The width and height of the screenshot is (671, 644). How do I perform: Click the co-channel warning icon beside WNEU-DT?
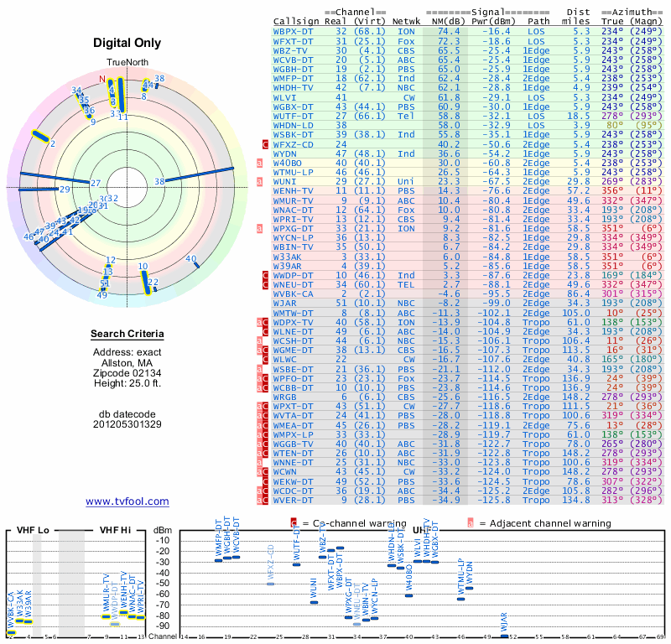tap(265, 285)
